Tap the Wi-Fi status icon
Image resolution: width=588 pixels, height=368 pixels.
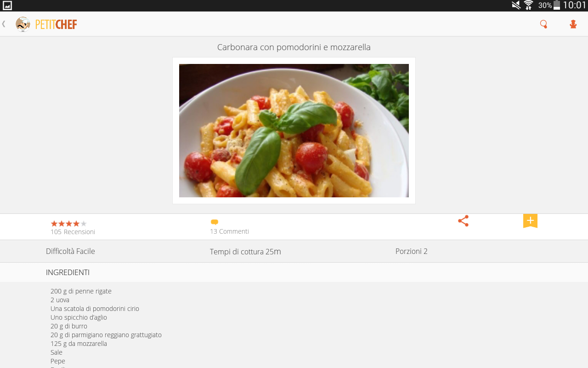528,5
